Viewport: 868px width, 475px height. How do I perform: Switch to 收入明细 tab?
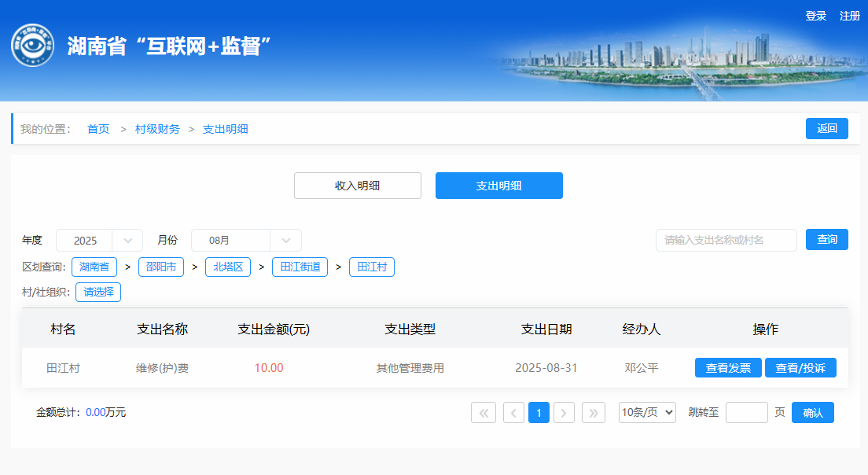pyautogui.click(x=358, y=186)
